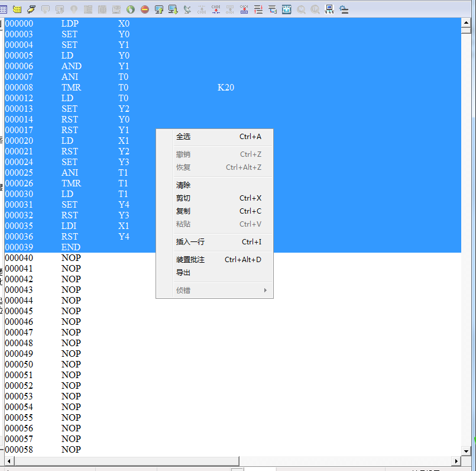Screen dimensions: 476x471
Task: Click the red Stop PLC icon
Action: point(145,9)
